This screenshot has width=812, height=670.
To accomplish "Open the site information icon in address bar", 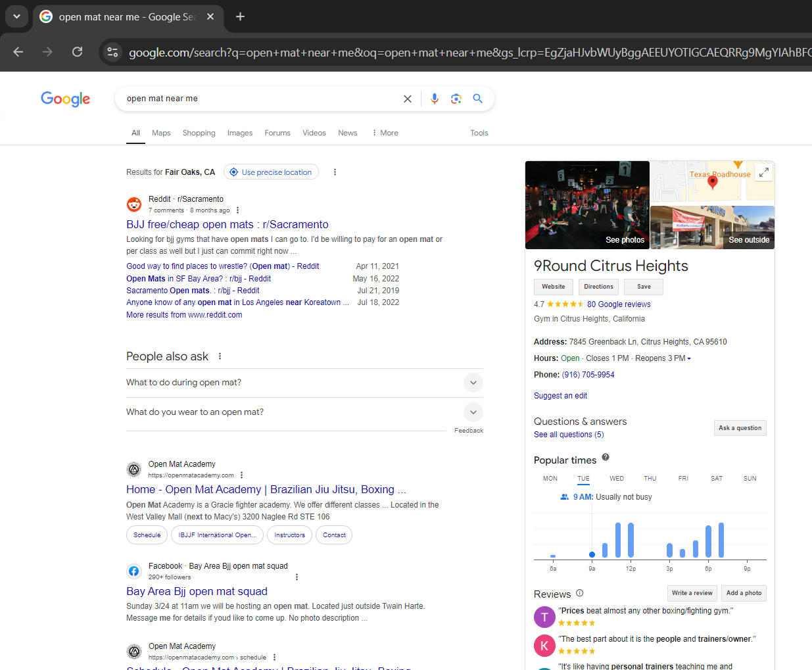I will 112,52.
